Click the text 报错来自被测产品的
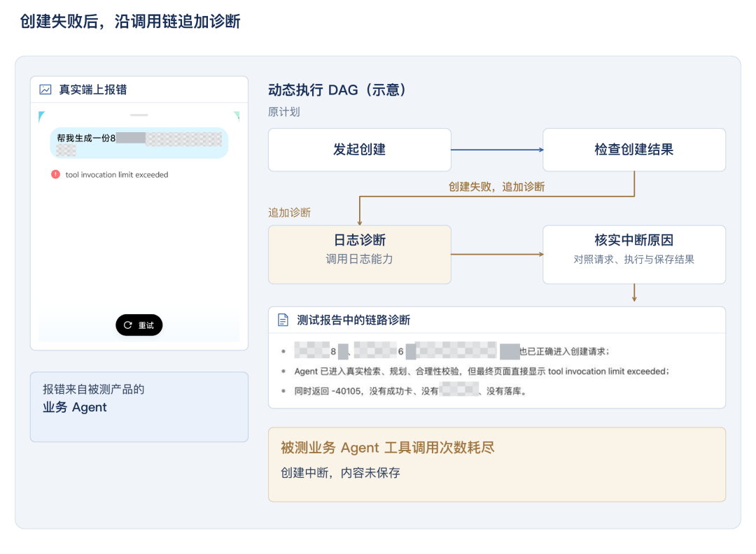The height and width of the screenshot is (554, 756). (94, 389)
